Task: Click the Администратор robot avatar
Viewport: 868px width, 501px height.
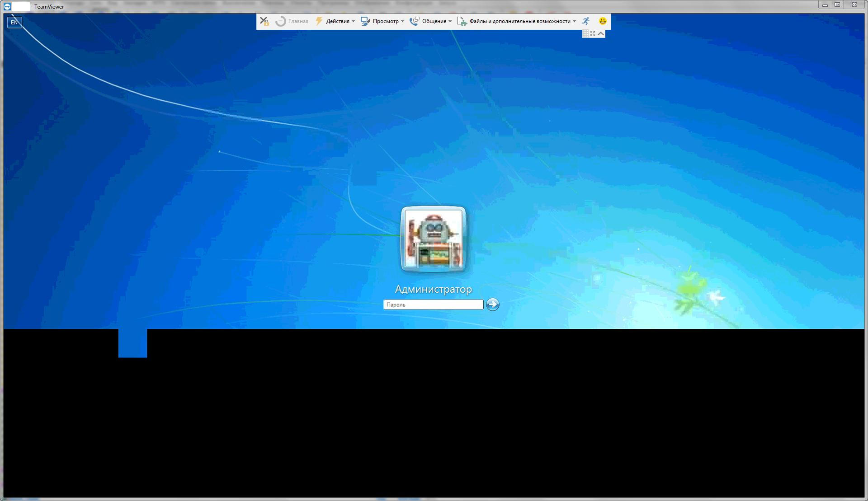Action: [x=433, y=239]
